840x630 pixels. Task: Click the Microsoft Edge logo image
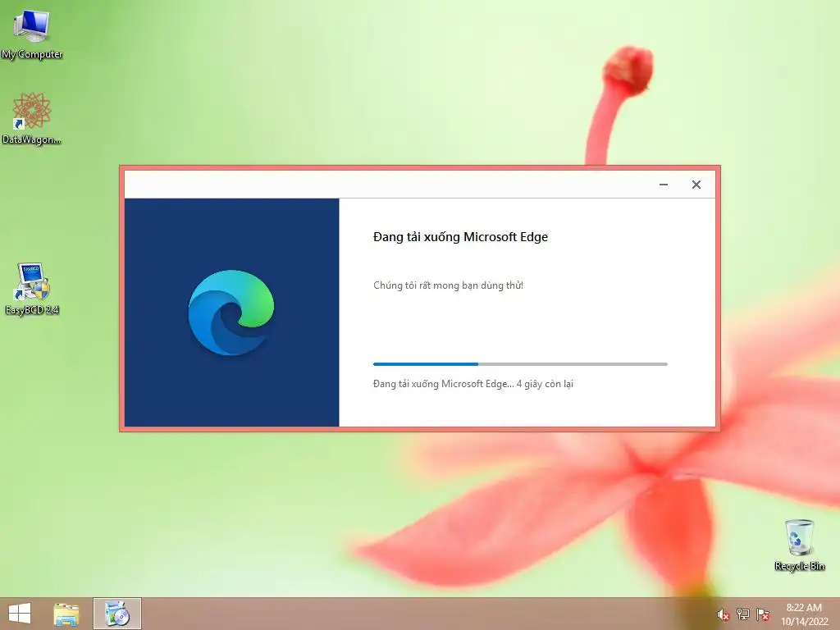pyautogui.click(x=231, y=313)
